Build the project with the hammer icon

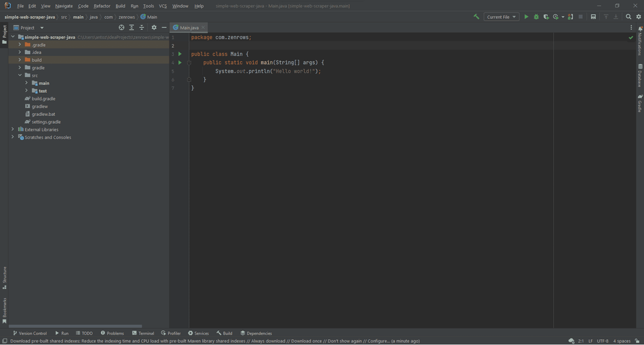477,17
